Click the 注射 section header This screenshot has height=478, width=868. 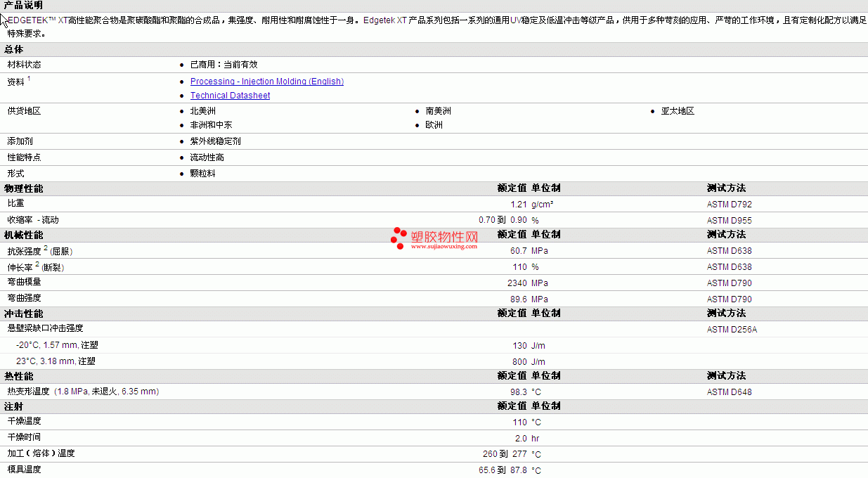(14, 406)
